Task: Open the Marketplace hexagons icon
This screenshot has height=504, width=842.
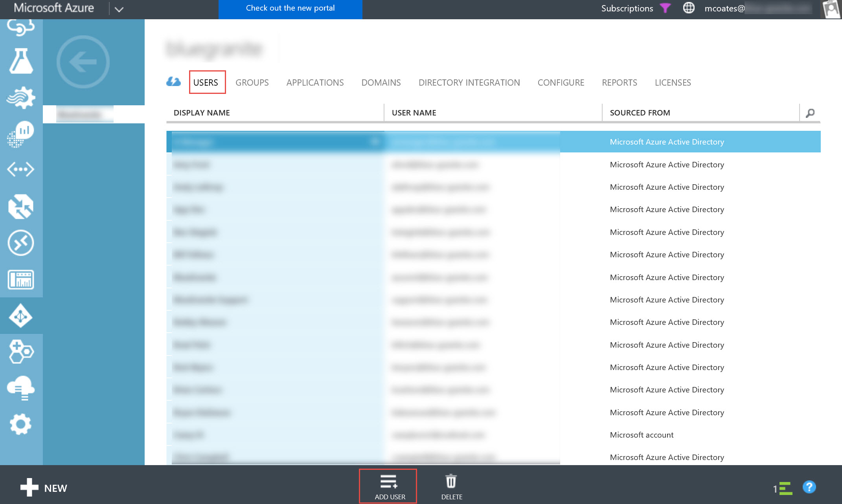Action: (x=21, y=352)
